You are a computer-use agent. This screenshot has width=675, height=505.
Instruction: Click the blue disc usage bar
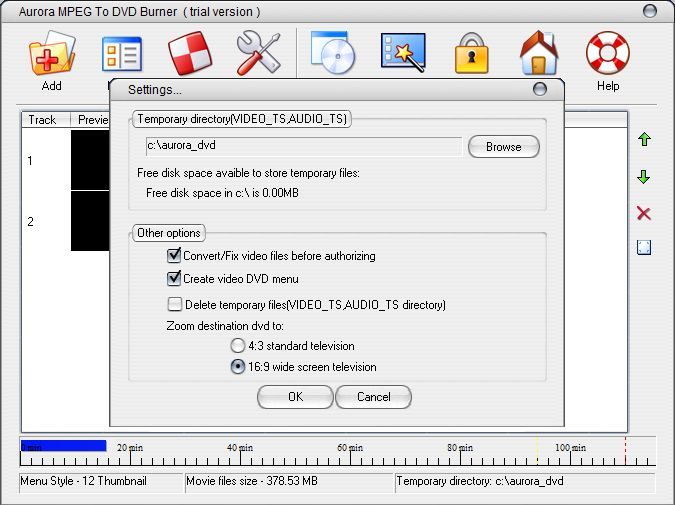coord(64,446)
